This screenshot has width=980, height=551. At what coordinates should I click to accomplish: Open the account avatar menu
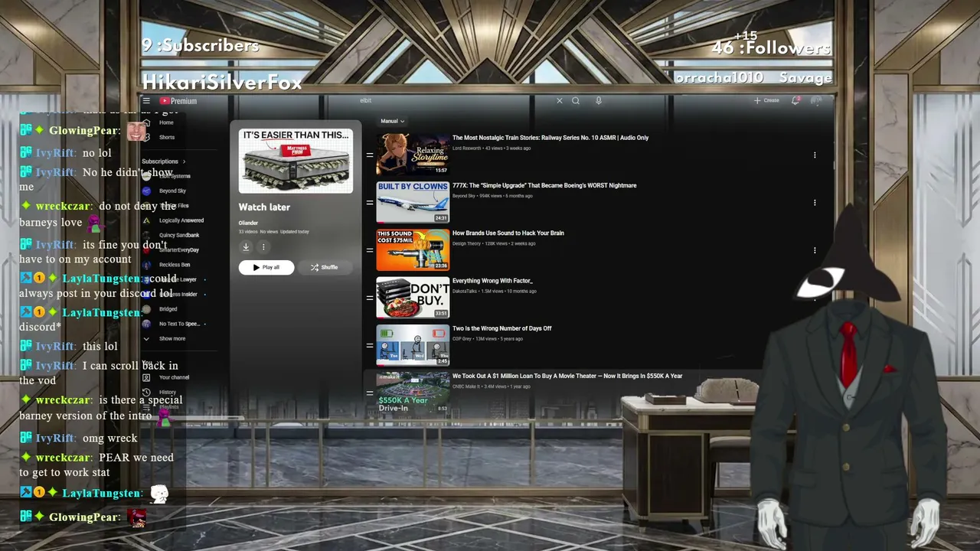[x=816, y=101]
